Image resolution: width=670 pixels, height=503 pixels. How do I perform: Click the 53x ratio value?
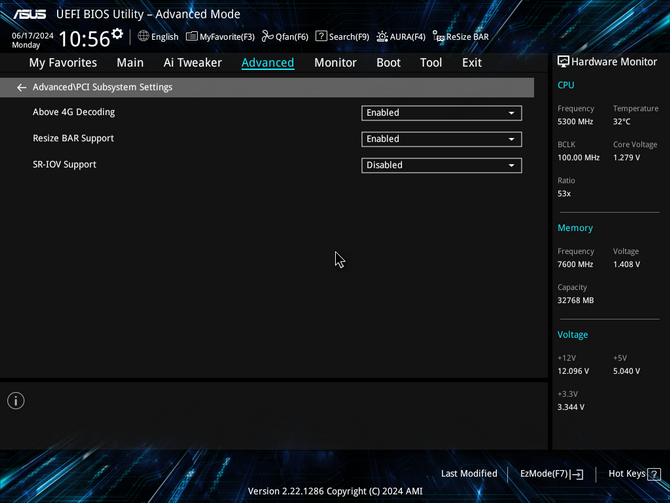[x=564, y=194]
